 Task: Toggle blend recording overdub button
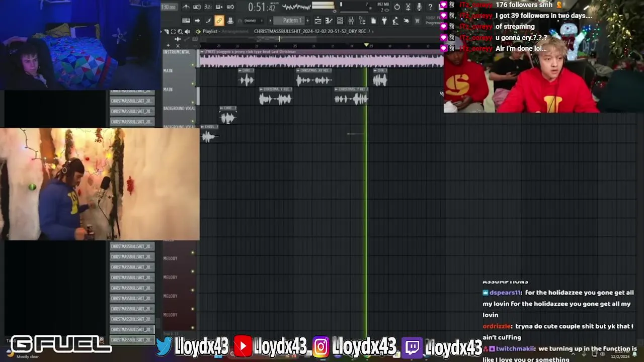[x=219, y=7]
